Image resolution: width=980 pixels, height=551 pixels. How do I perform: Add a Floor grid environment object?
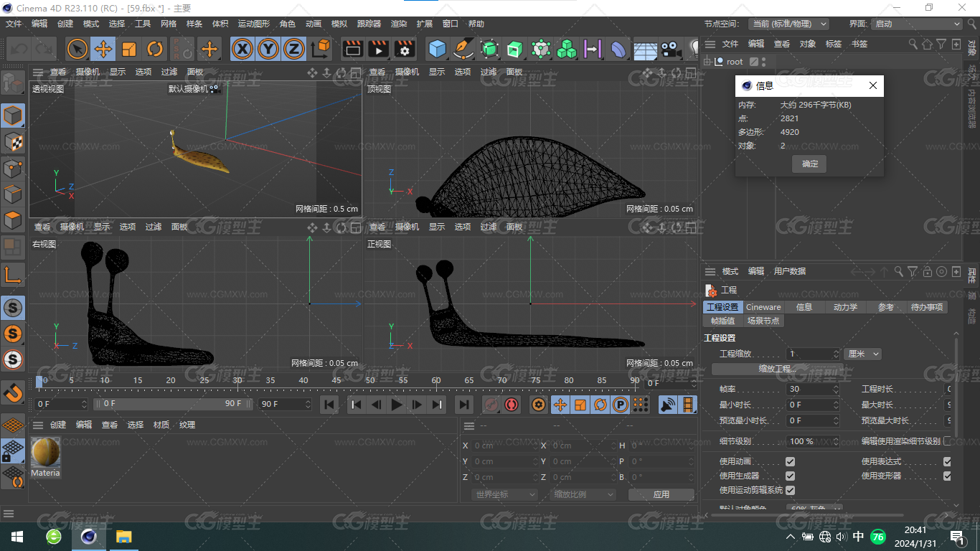[x=645, y=49]
